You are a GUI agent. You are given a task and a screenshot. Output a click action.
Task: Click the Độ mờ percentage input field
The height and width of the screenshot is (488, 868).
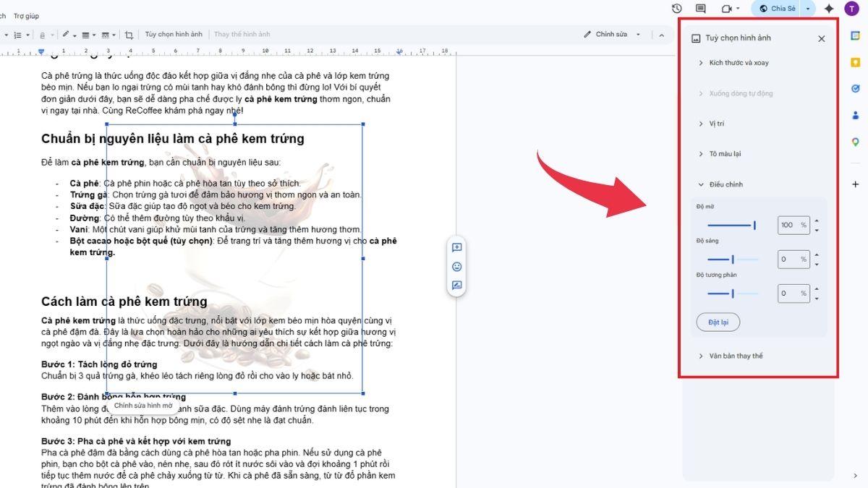click(x=793, y=225)
